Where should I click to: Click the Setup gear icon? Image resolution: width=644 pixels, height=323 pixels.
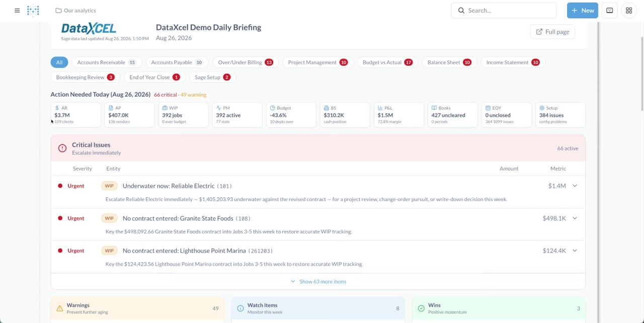pyautogui.click(x=542, y=108)
